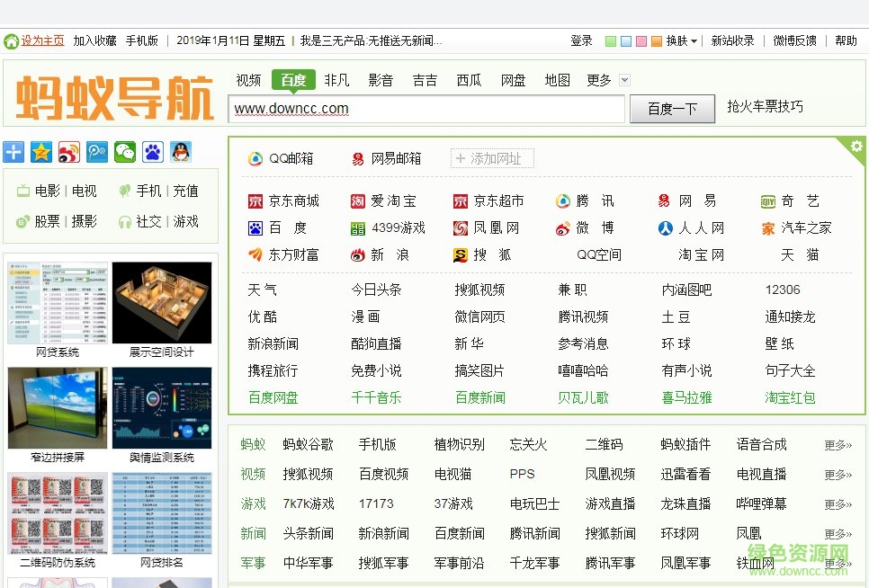This screenshot has height=588, width=869.
Task: Open the Sina Weibo icon in the sidebar
Action: click(68, 153)
